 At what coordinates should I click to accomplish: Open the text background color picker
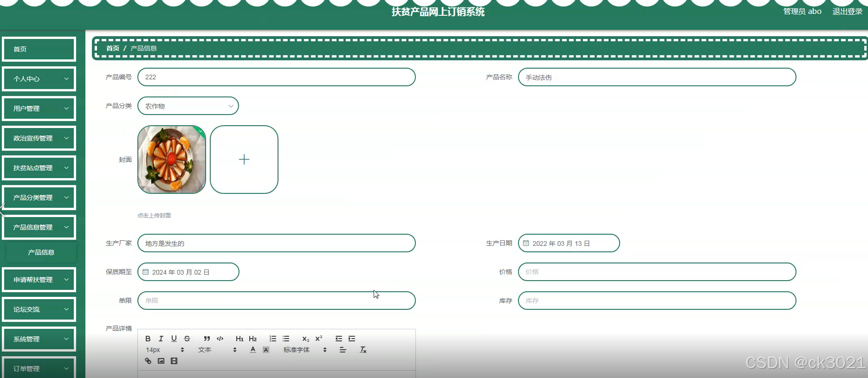pyautogui.click(x=266, y=350)
